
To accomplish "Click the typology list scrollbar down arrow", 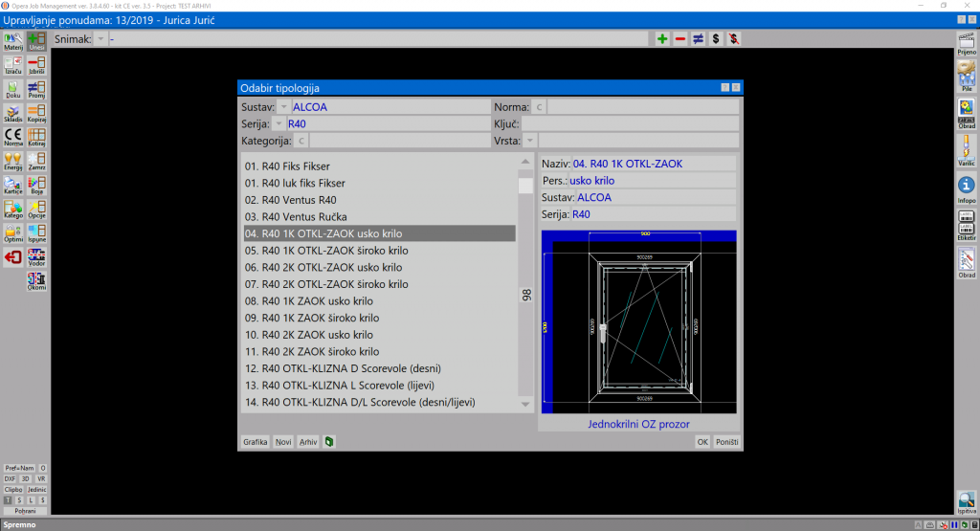I will click(x=525, y=405).
